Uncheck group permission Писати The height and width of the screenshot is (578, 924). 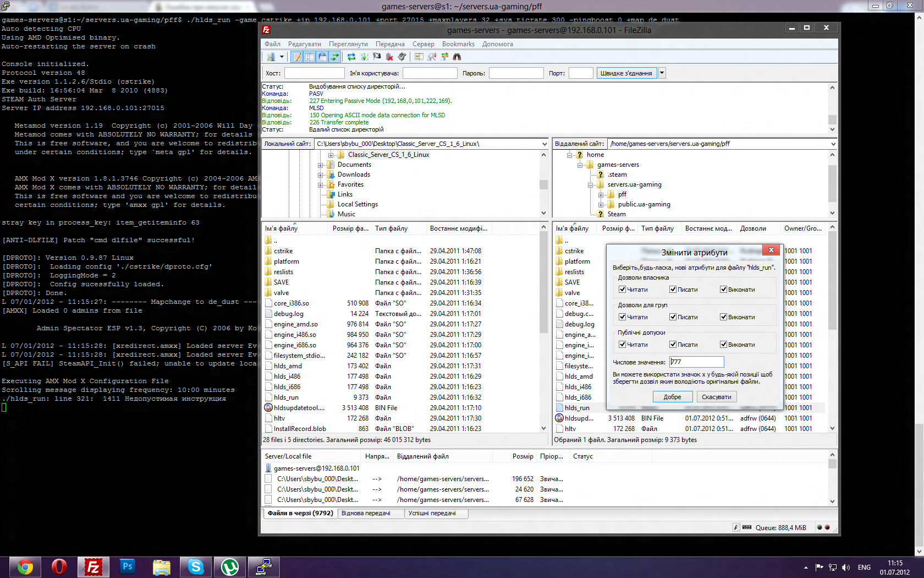click(673, 317)
